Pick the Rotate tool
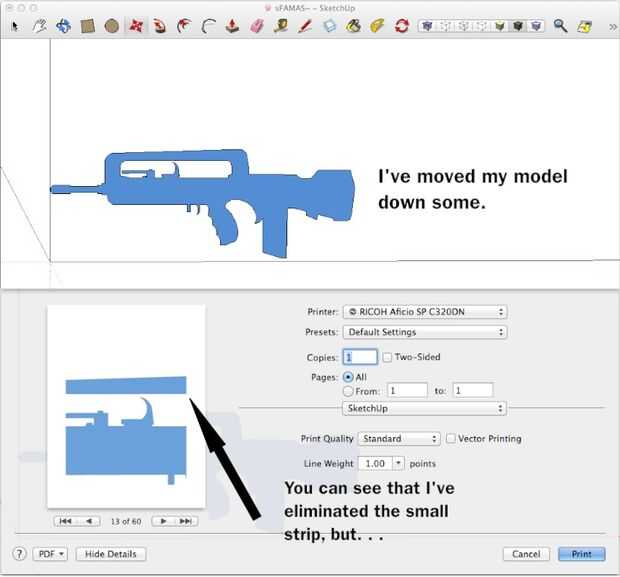This screenshot has height=577, width=620. pos(160,26)
